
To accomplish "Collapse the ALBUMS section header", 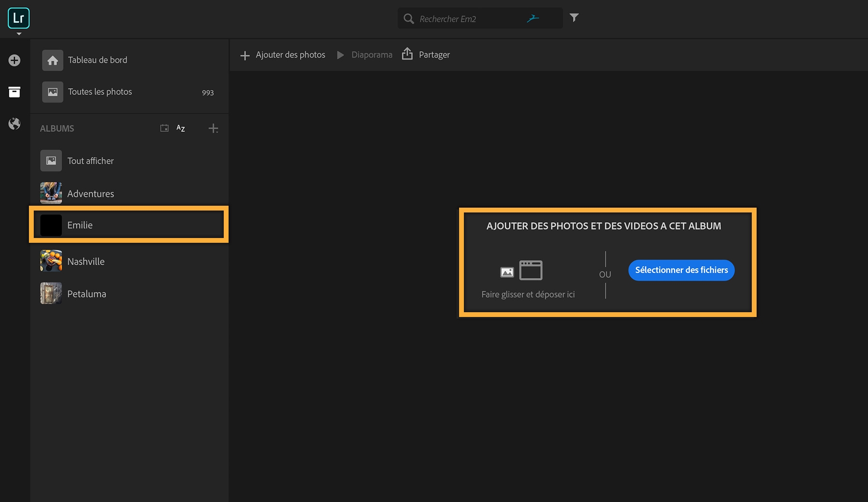I will pyautogui.click(x=57, y=128).
